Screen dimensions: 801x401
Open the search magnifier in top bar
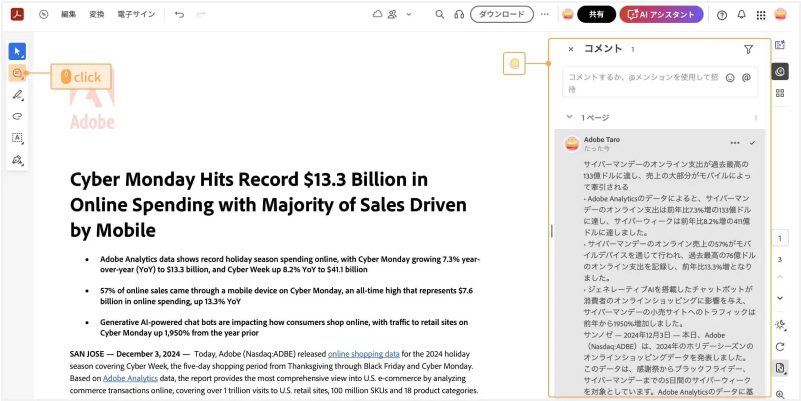click(x=439, y=14)
